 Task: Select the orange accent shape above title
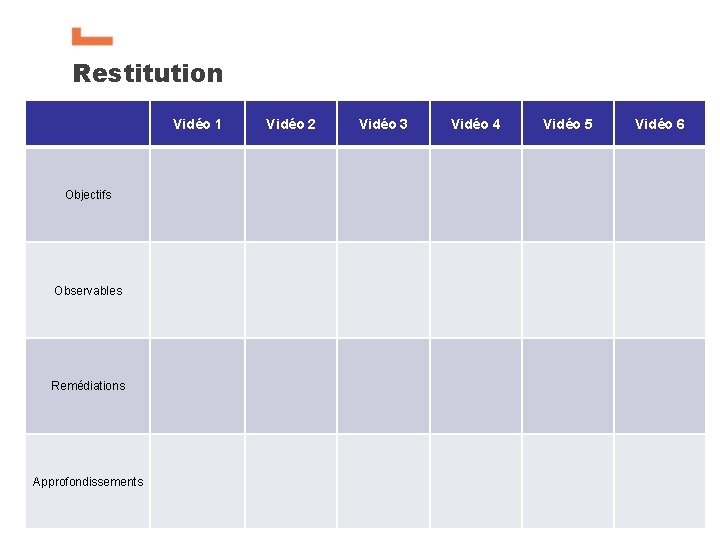pyautogui.click(x=92, y=37)
